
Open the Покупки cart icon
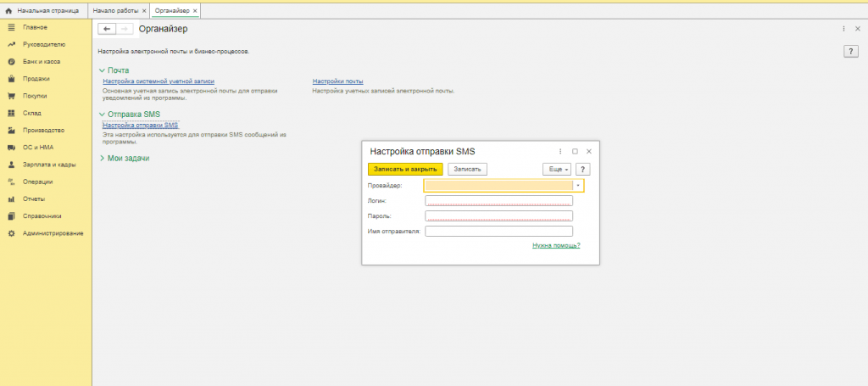pyautogui.click(x=11, y=96)
